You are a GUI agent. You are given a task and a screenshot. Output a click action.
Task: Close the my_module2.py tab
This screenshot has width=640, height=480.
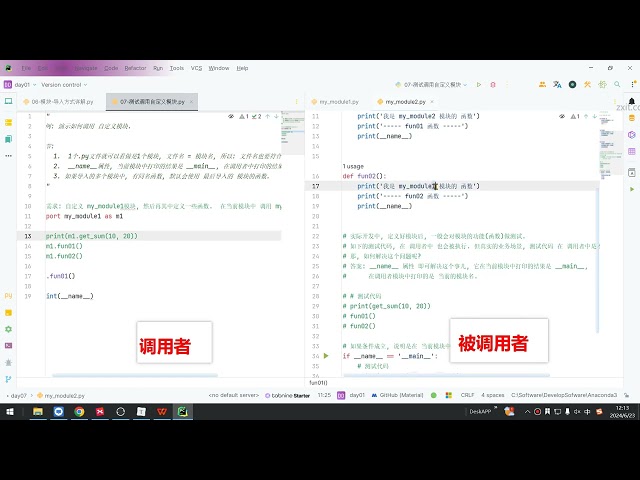pos(432,102)
